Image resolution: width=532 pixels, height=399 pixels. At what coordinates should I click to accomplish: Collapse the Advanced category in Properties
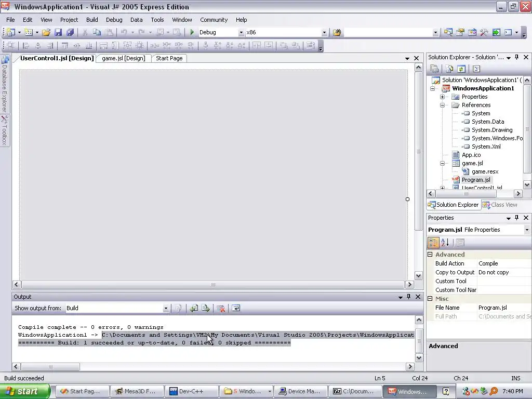430,255
